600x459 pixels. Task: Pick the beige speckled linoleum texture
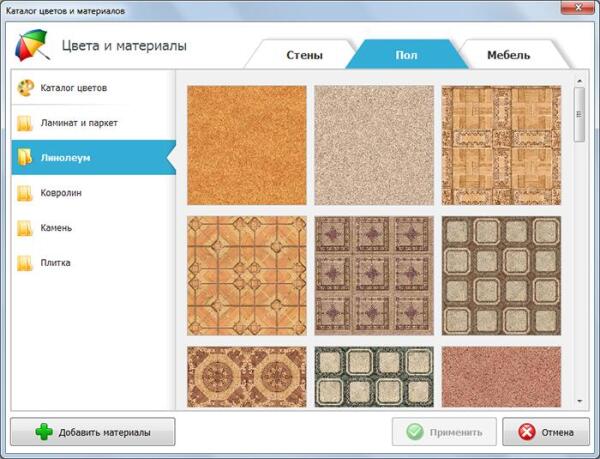tap(374, 145)
